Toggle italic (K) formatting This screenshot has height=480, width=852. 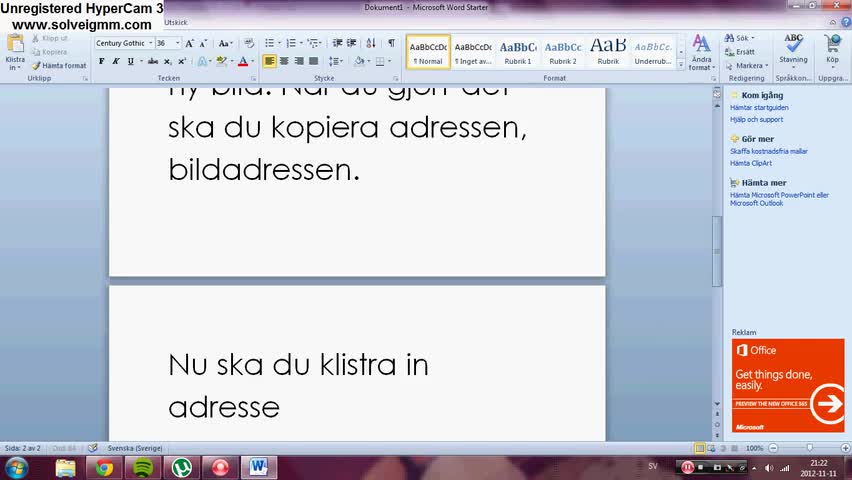pyautogui.click(x=116, y=61)
